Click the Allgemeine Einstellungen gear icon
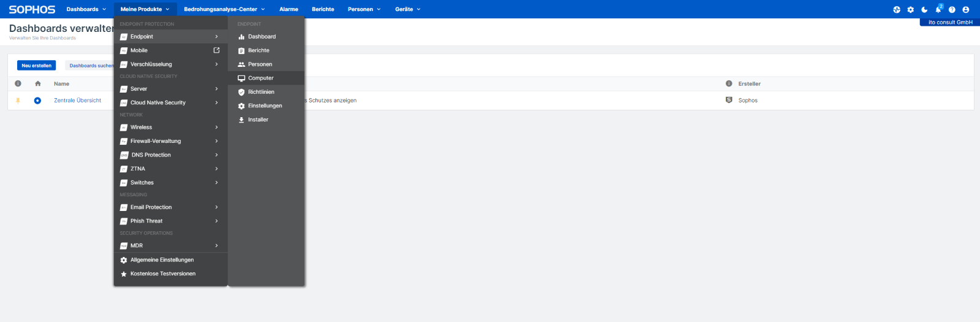 click(x=124, y=260)
